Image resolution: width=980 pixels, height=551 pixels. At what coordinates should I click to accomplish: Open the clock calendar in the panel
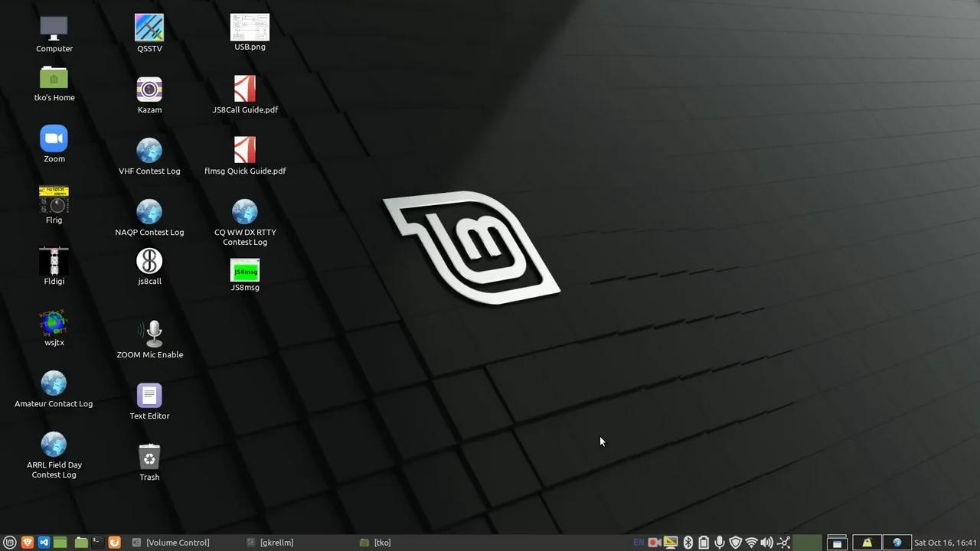946,543
